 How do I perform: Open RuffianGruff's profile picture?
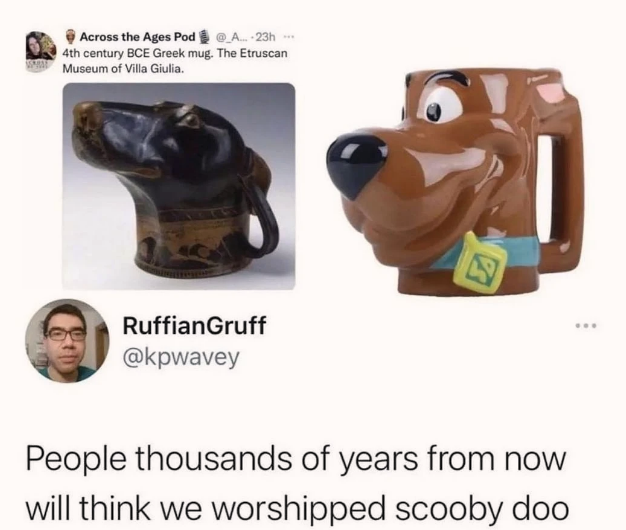67,340
